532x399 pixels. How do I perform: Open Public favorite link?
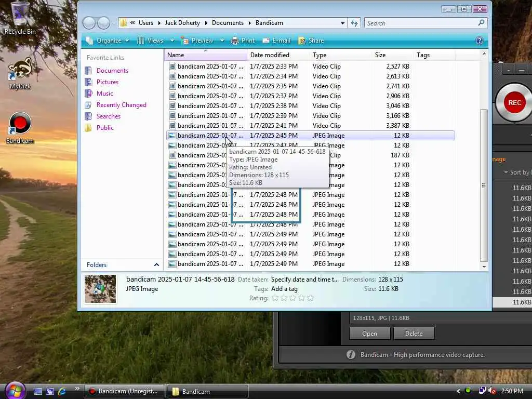point(105,128)
